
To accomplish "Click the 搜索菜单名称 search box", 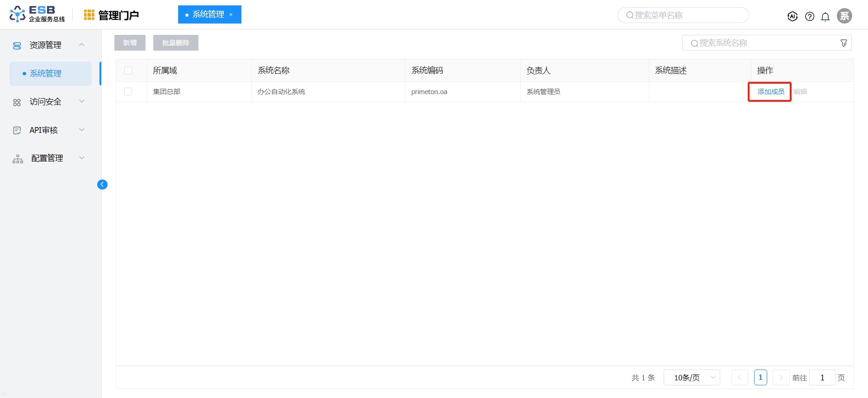I will (x=683, y=15).
